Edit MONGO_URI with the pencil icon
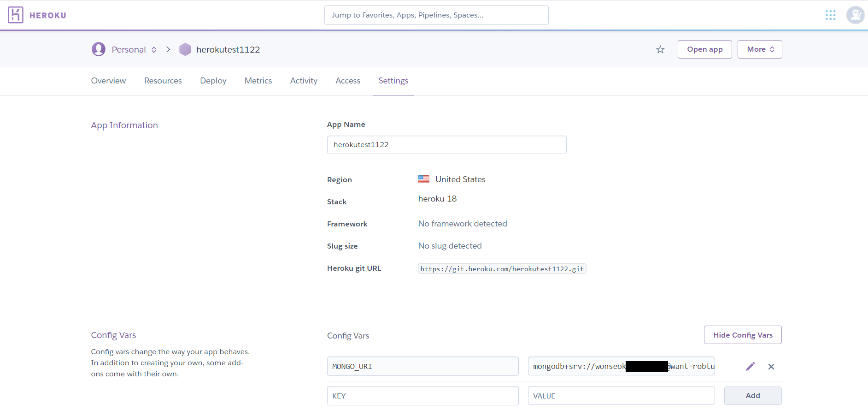The width and height of the screenshot is (868, 410). pyautogui.click(x=751, y=366)
